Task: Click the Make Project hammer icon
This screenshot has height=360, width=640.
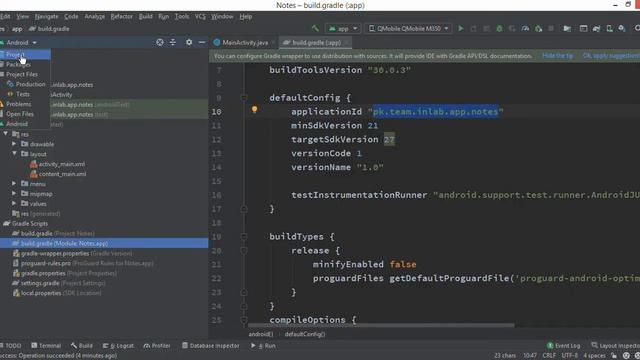Action: coord(315,28)
